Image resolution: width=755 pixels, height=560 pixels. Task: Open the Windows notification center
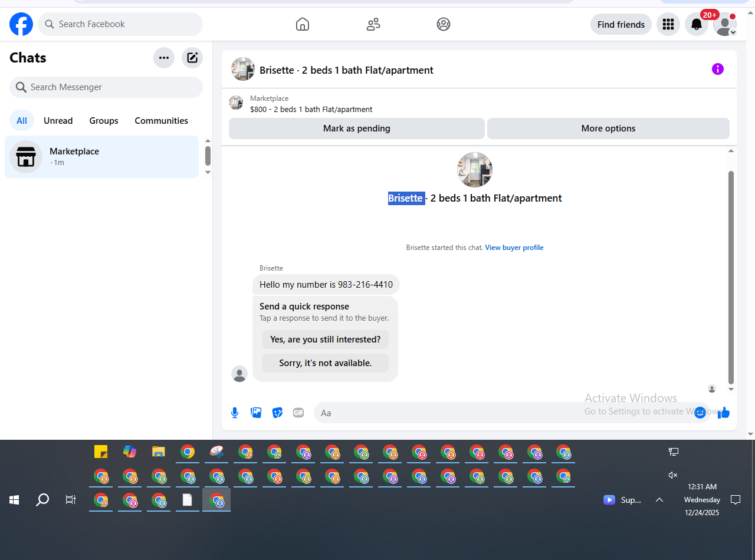pos(736,500)
